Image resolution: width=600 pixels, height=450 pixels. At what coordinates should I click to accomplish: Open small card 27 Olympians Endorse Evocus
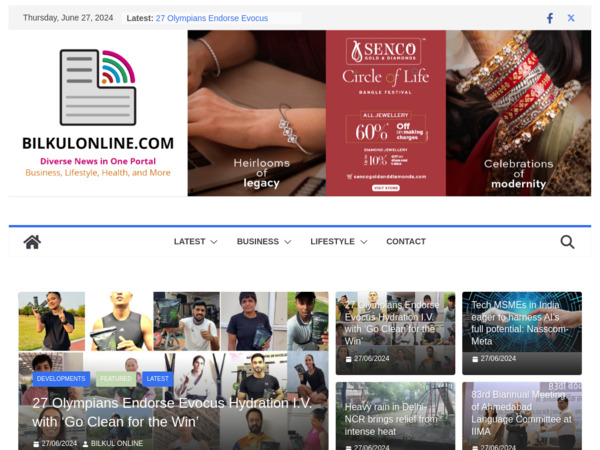pyautogui.click(x=391, y=323)
